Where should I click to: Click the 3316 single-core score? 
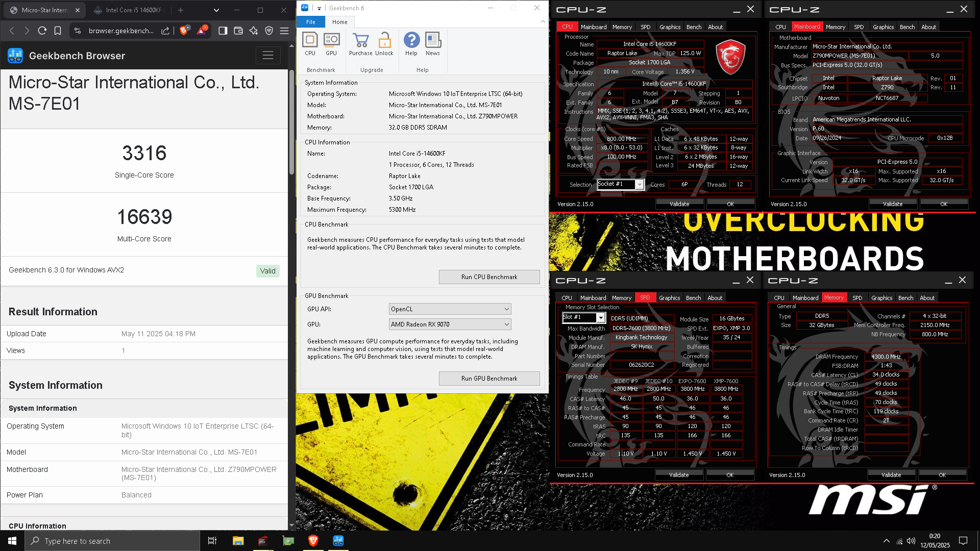[144, 153]
